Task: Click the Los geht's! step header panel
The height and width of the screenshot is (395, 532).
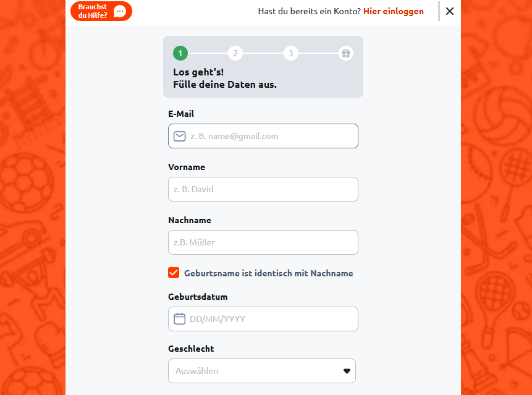Action: [263, 67]
